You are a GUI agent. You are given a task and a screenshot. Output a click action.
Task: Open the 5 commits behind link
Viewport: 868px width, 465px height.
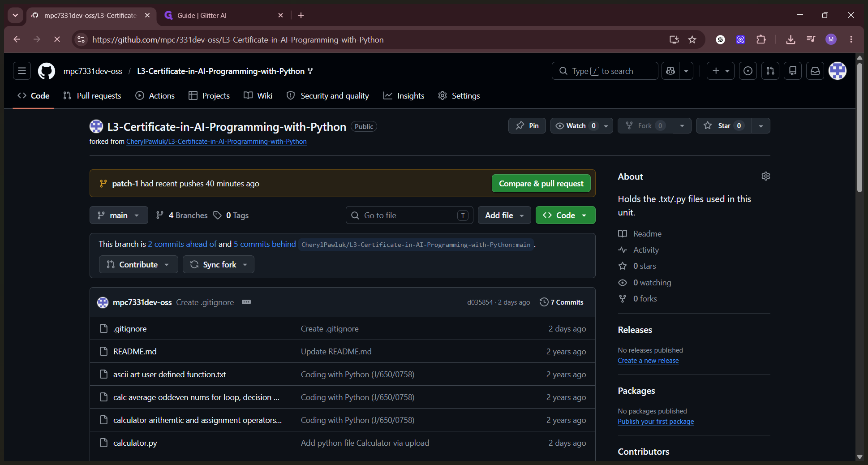[265, 244]
